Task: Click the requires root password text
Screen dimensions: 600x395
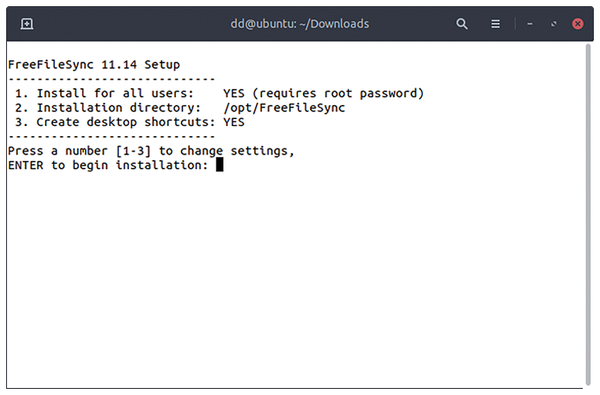Action: [x=338, y=93]
